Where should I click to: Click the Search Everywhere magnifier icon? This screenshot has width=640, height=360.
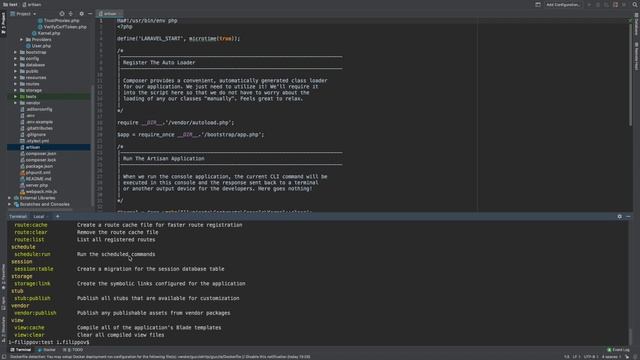pos(635,4)
